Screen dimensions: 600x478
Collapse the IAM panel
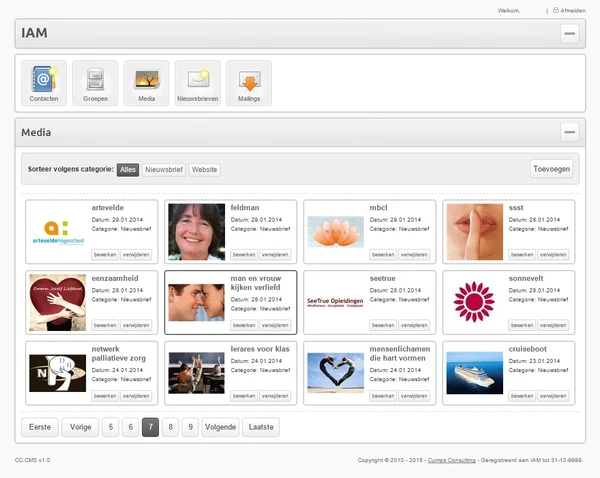point(569,33)
